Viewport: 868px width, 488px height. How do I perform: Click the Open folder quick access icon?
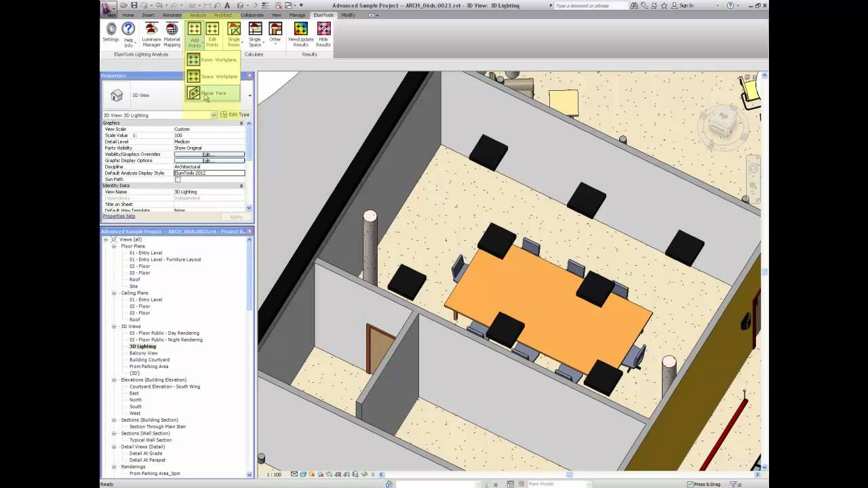125,5
